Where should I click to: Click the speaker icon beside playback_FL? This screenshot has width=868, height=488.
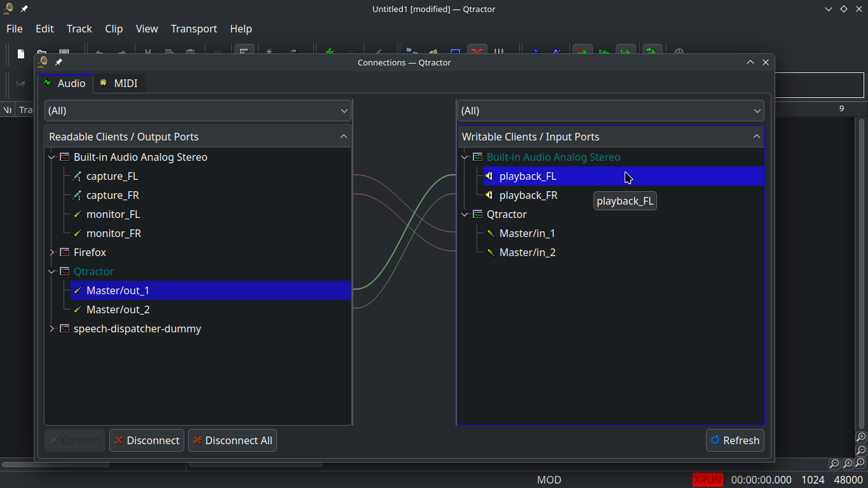490,176
